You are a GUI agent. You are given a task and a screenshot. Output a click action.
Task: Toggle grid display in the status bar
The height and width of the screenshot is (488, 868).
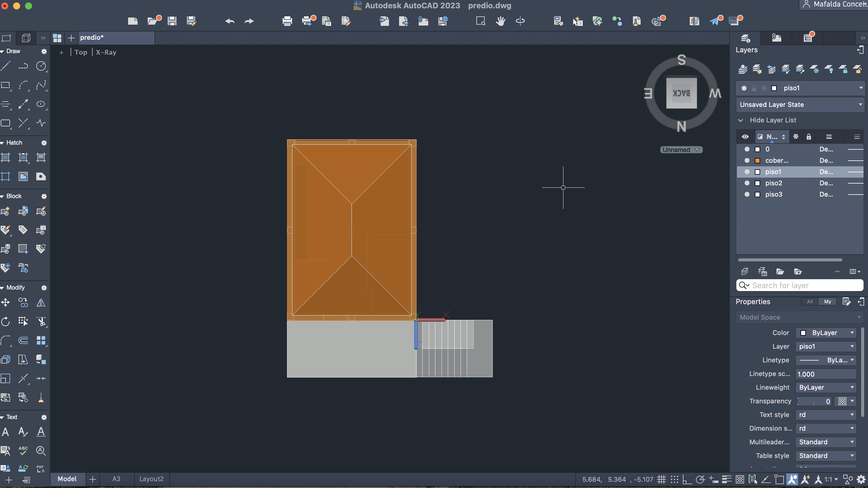(661, 479)
